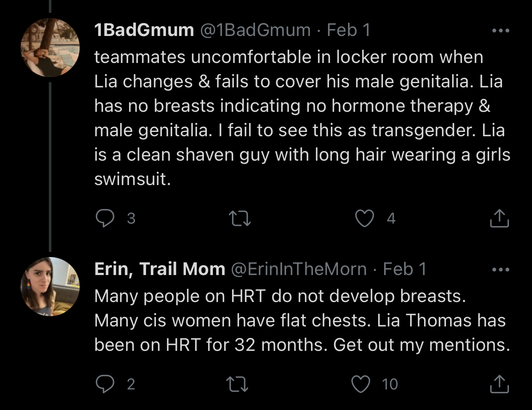This screenshot has width=532, height=410.
Task: Open 1BadGmum's tweet about the locker room
Action: pos(300,118)
